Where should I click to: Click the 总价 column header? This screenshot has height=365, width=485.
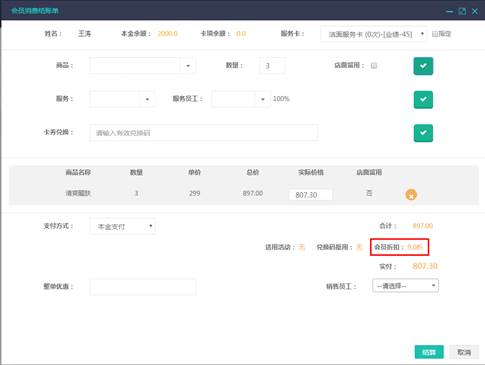pyautogui.click(x=253, y=172)
